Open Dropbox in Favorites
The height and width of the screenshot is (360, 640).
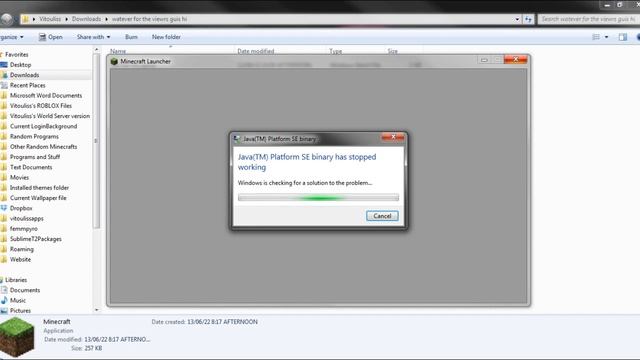21,208
